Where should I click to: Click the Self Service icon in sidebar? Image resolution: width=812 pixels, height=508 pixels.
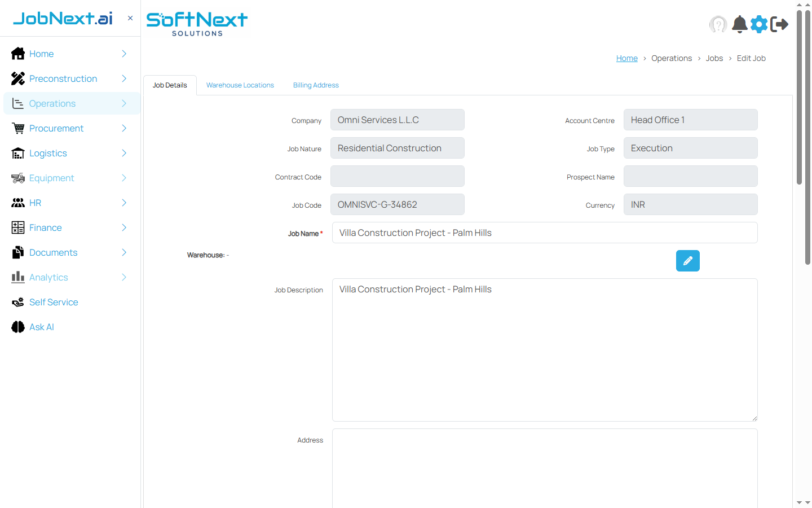pyautogui.click(x=17, y=302)
